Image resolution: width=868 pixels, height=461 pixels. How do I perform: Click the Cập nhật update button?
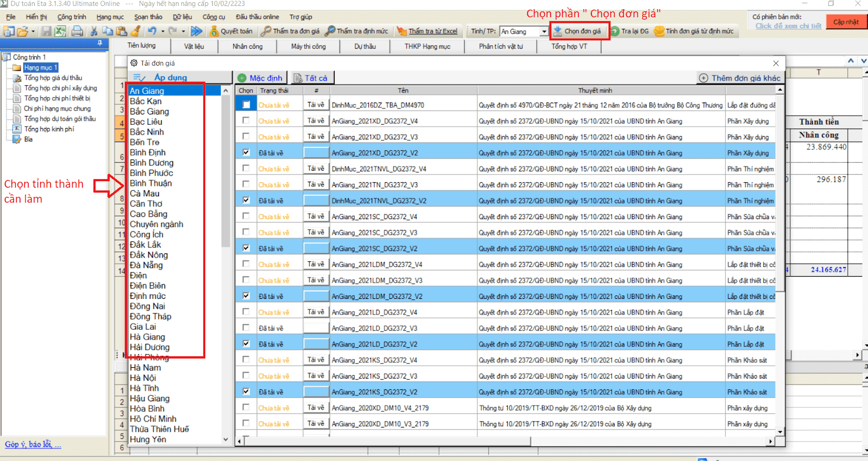pos(846,22)
